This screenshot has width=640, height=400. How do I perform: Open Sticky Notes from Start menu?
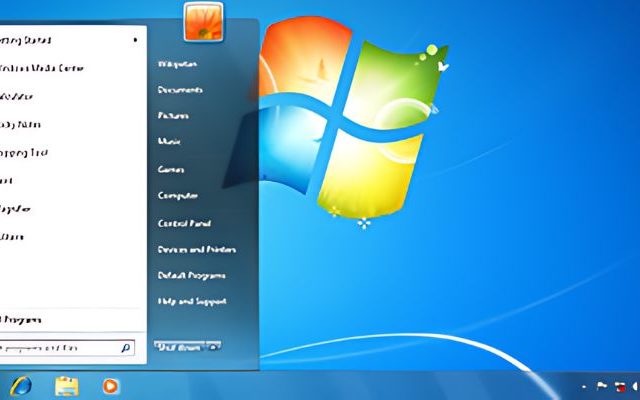coord(20,124)
